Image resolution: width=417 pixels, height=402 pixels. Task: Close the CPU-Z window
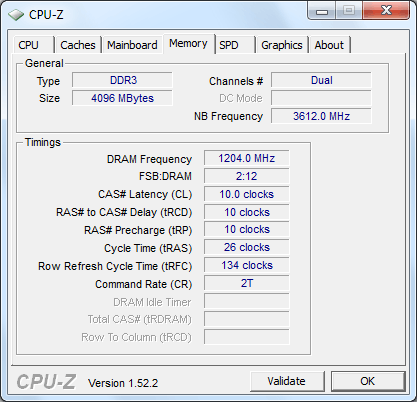(x=386, y=11)
